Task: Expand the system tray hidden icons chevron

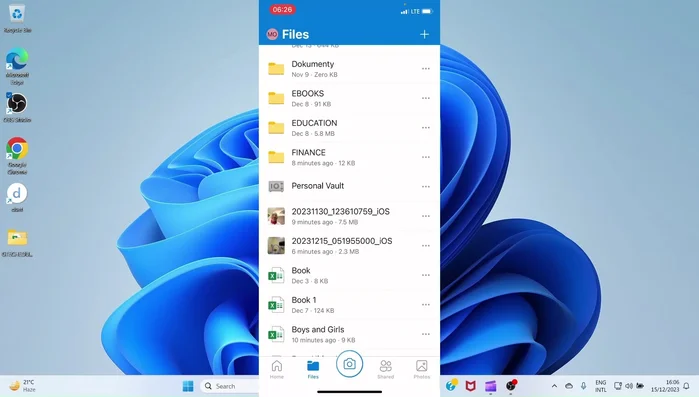Action: pyautogui.click(x=554, y=386)
